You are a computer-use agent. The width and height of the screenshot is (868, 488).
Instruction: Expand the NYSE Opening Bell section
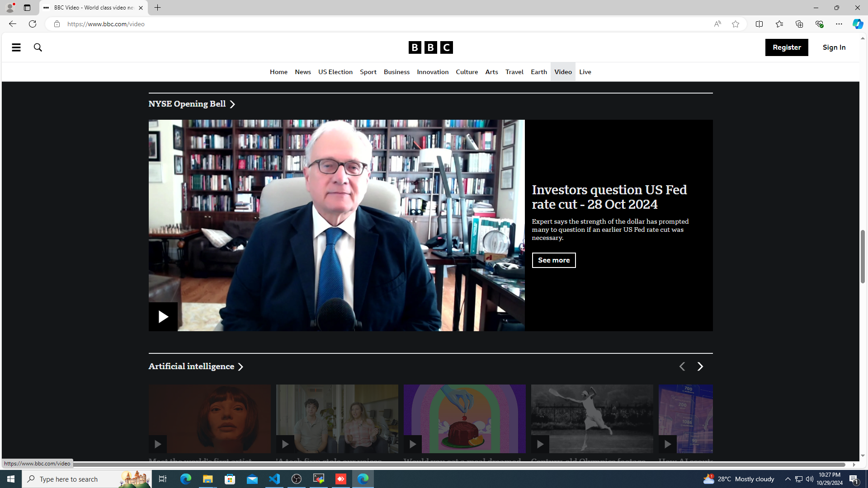click(192, 104)
